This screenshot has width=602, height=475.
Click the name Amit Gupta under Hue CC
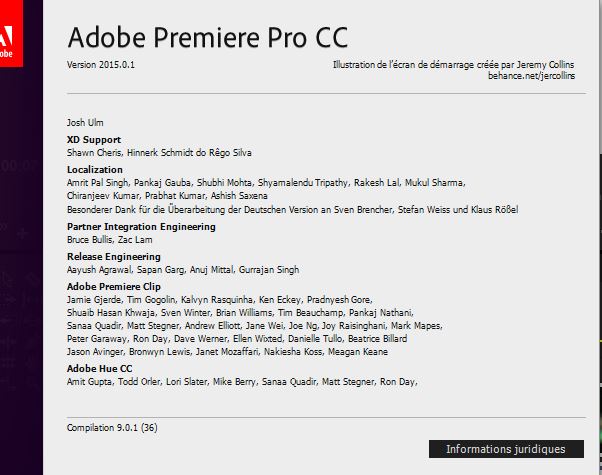pyautogui.click(x=89, y=382)
